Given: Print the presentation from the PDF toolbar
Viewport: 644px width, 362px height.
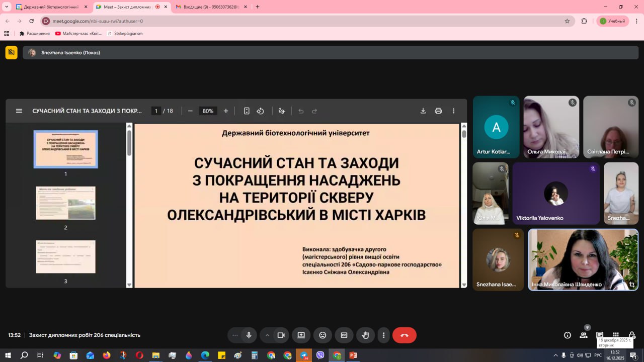Looking at the screenshot, I should coord(438,111).
